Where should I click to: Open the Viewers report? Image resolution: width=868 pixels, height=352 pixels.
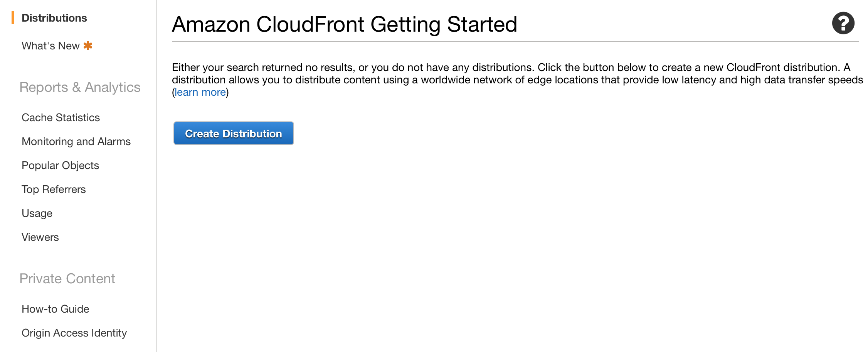tap(40, 237)
